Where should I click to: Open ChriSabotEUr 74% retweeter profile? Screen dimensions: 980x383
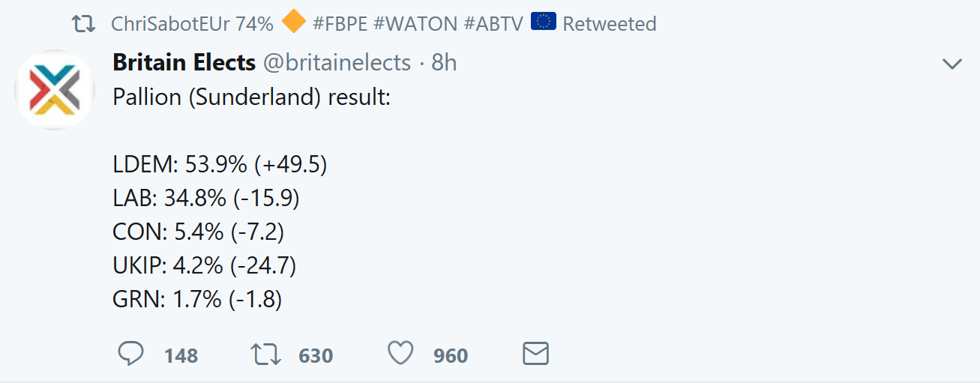[x=192, y=24]
